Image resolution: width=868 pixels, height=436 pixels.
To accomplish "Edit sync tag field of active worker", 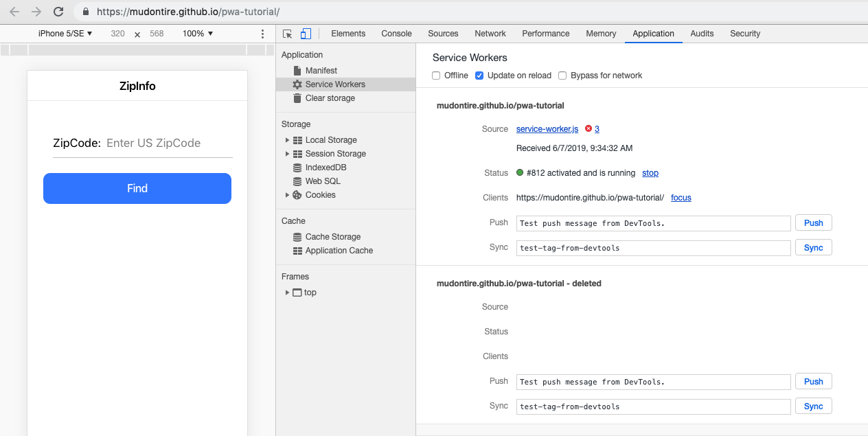I will click(654, 248).
